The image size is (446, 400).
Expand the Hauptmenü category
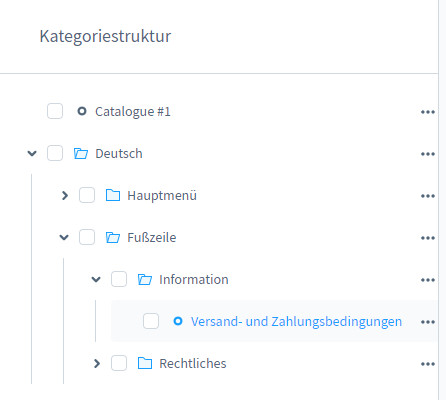point(65,195)
